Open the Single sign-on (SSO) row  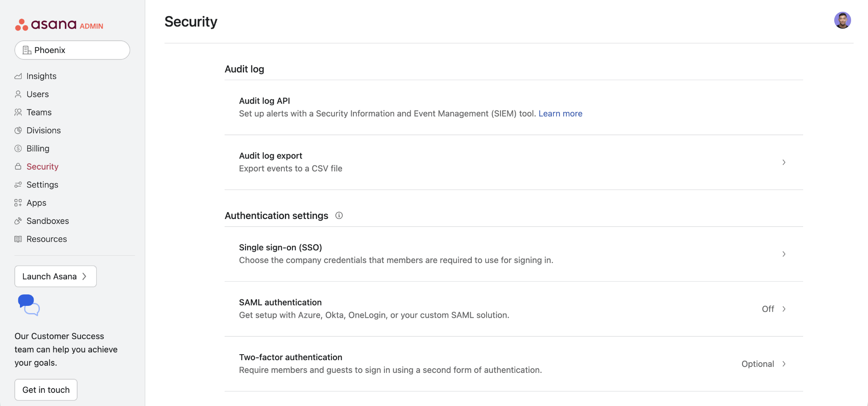tap(514, 254)
